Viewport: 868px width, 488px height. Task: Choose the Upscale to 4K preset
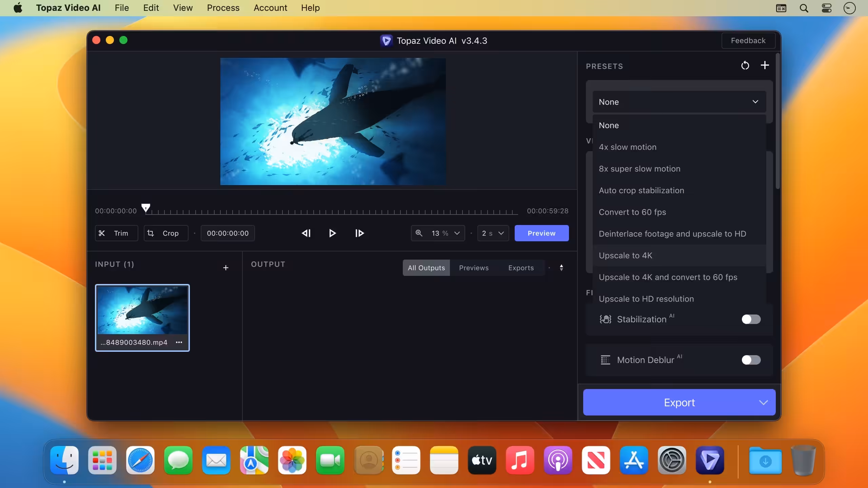pyautogui.click(x=626, y=256)
